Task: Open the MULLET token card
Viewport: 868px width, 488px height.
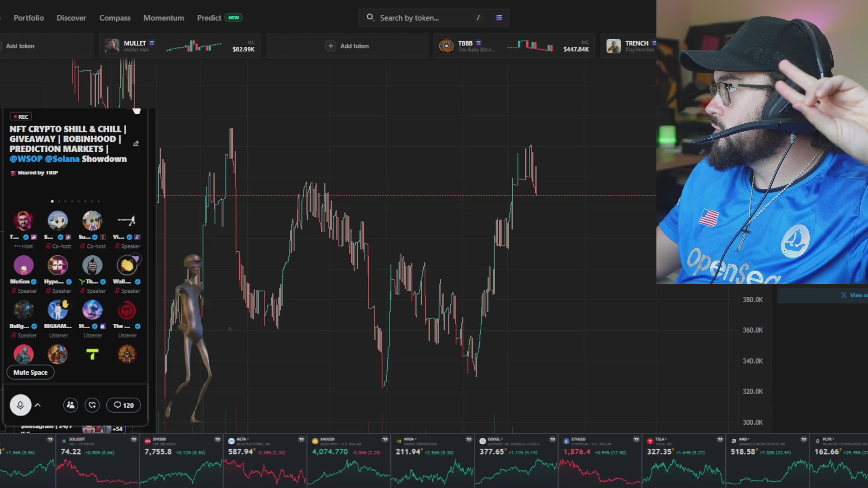Action: click(x=180, y=46)
